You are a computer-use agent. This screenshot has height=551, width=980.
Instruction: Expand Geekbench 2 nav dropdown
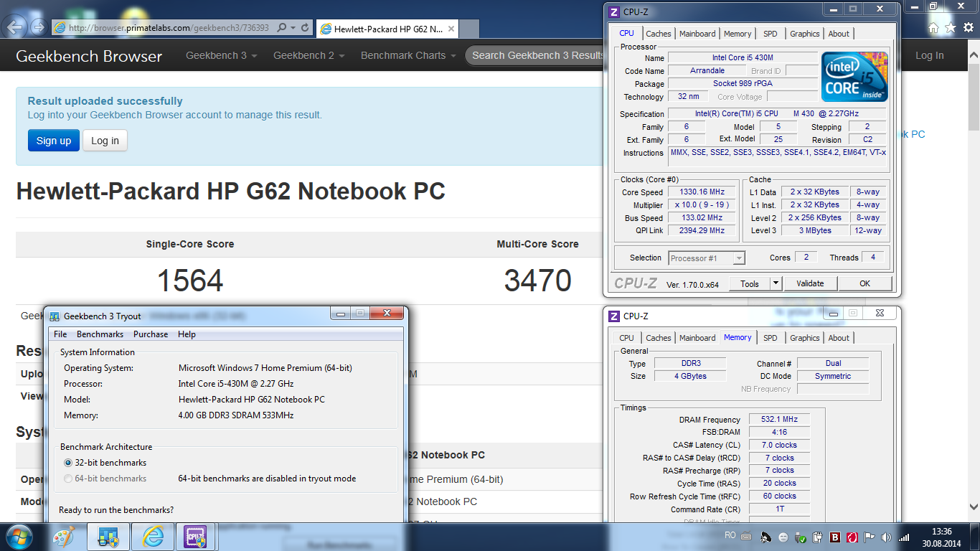pos(309,55)
